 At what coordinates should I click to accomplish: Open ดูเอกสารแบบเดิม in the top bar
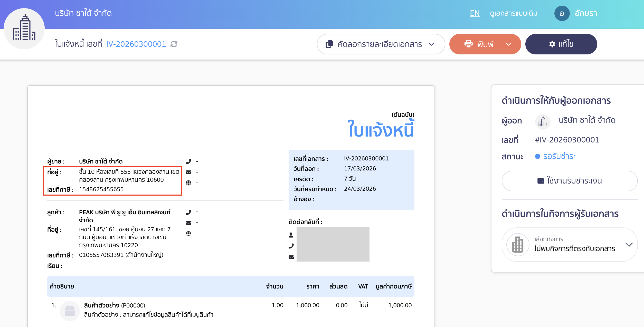click(513, 13)
